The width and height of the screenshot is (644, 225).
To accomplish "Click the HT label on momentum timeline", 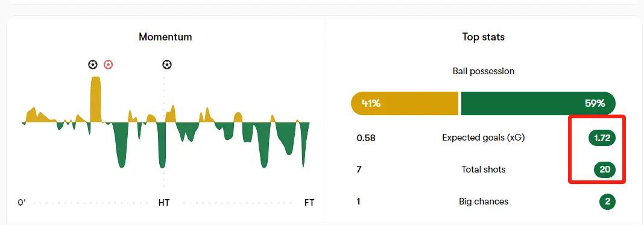I will click(x=164, y=203).
